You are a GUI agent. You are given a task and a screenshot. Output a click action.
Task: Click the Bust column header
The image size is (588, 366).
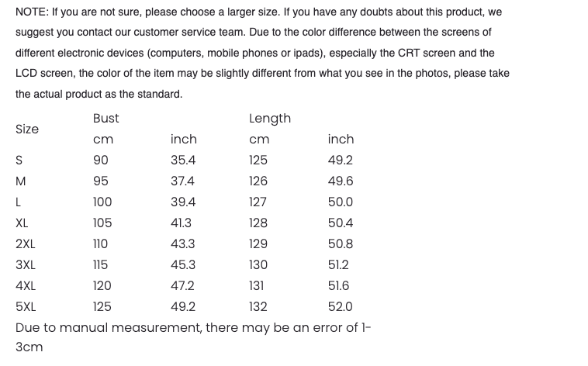(105, 118)
